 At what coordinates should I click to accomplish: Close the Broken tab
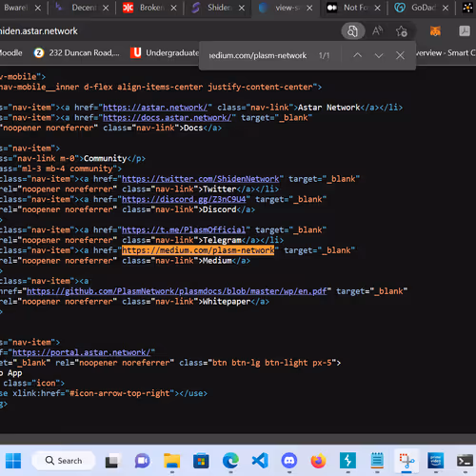[x=173, y=8]
